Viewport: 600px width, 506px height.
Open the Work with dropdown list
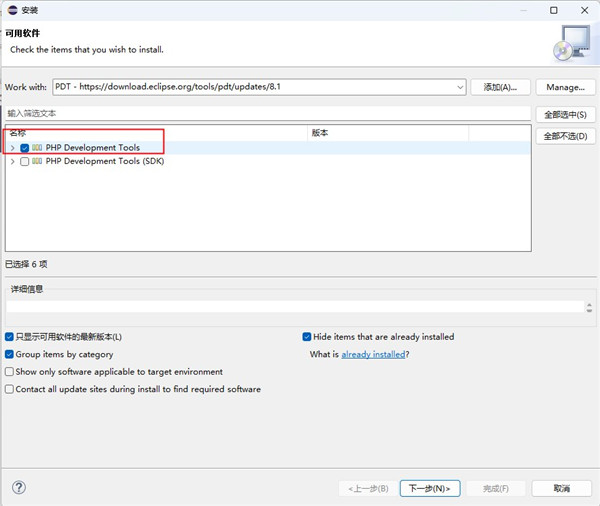460,87
